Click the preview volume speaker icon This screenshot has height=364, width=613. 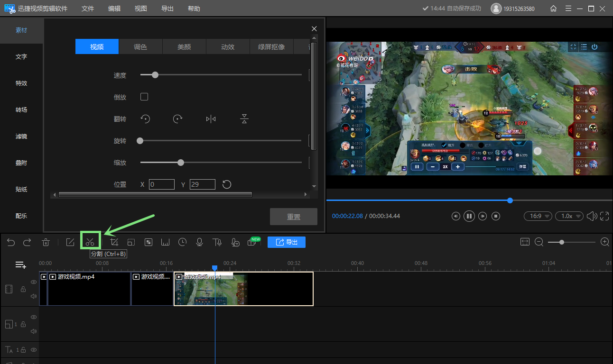(591, 216)
